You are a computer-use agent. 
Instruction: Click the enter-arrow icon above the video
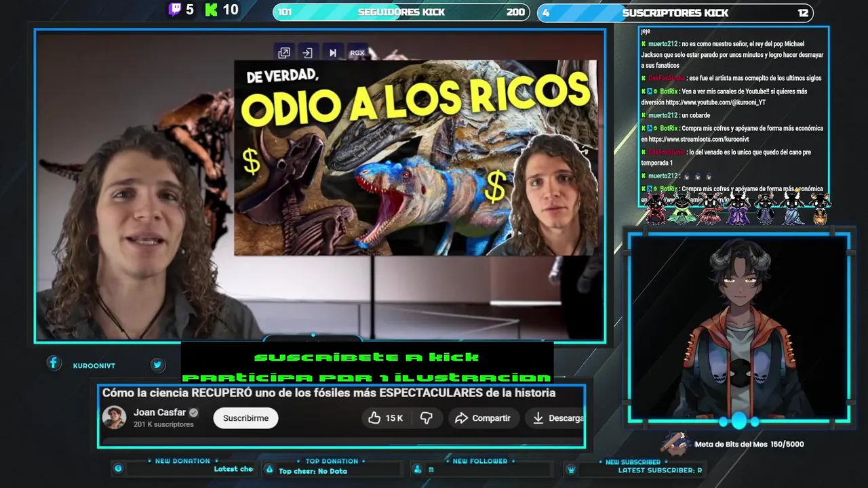pyautogui.click(x=307, y=53)
